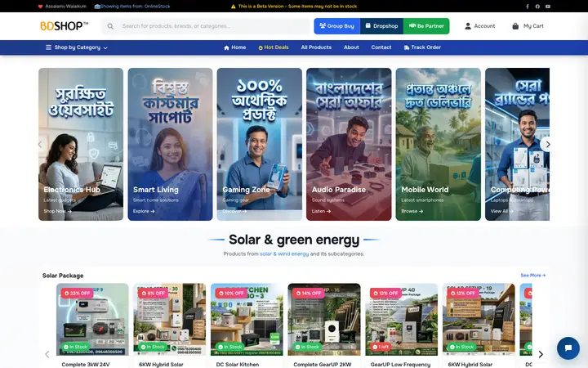Click the Beta Version warning icon
Viewport: 588px width, 368px height.
tap(234, 7)
